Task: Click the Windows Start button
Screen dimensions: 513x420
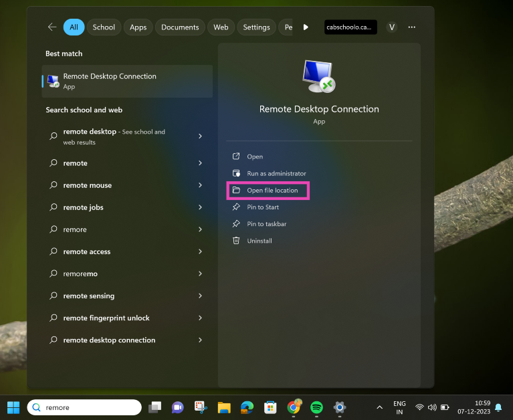Action: click(13, 407)
